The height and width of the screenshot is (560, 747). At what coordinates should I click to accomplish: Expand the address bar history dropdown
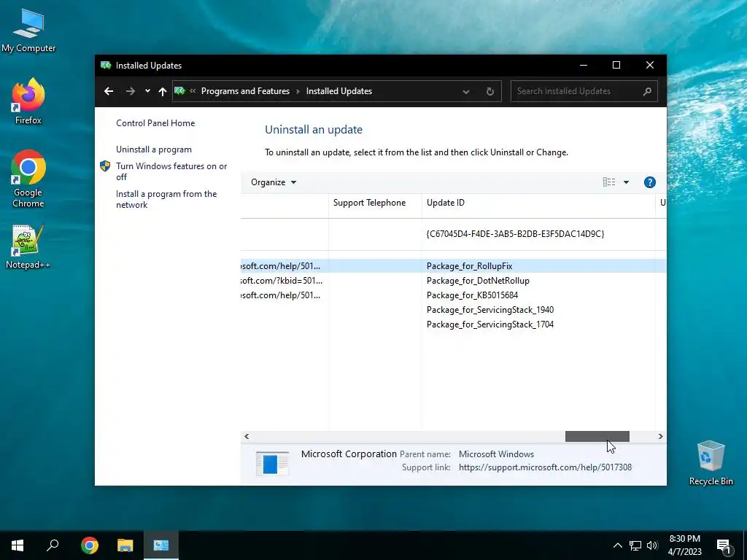point(466,91)
